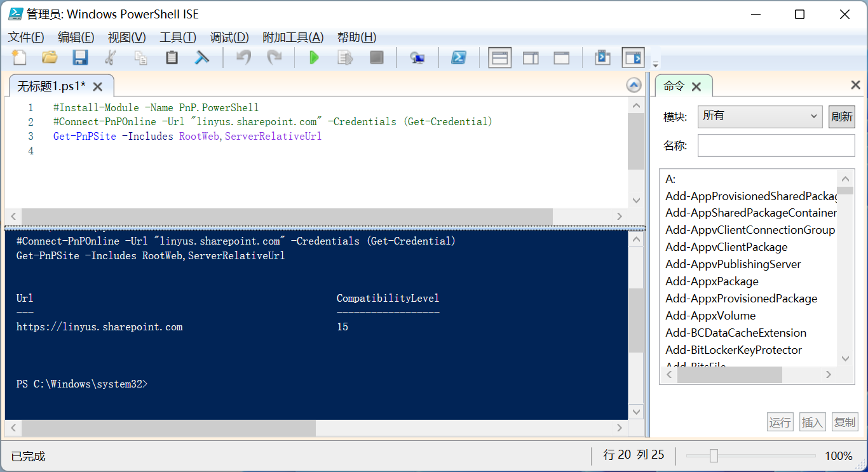Click https://linyus.sharepoint.com in console output

tap(100, 327)
